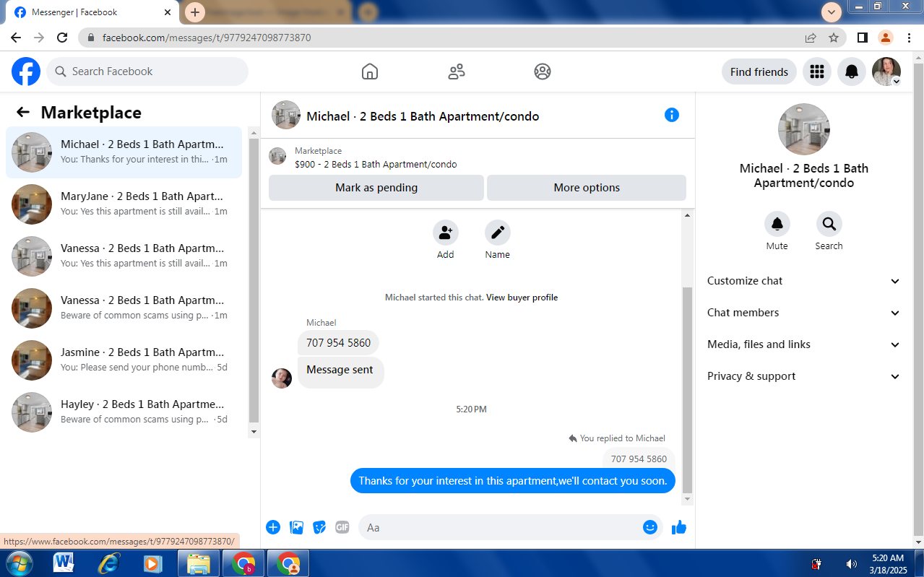Screen dimensions: 924x577
Task: Reload the page in Chrome
Action: point(62,38)
